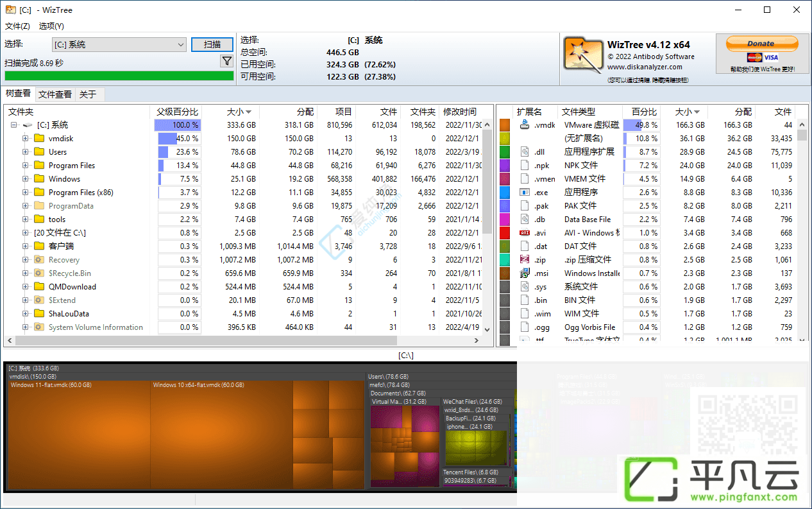
Task: Click the Program Files folder icon
Action: tap(38, 166)
